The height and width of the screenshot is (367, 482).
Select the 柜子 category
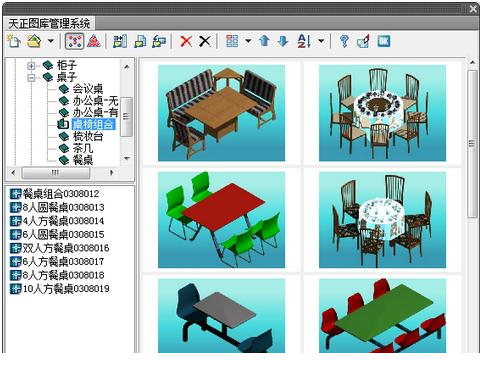[x=67, y=65]
